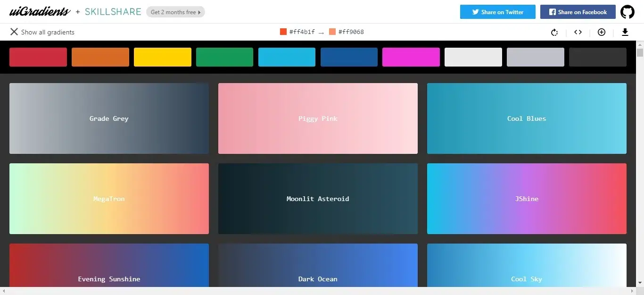644x295 pixels.
Task: Click the #ff9068 hex color code
Action: pyautogui.click(x=351, y=32)
